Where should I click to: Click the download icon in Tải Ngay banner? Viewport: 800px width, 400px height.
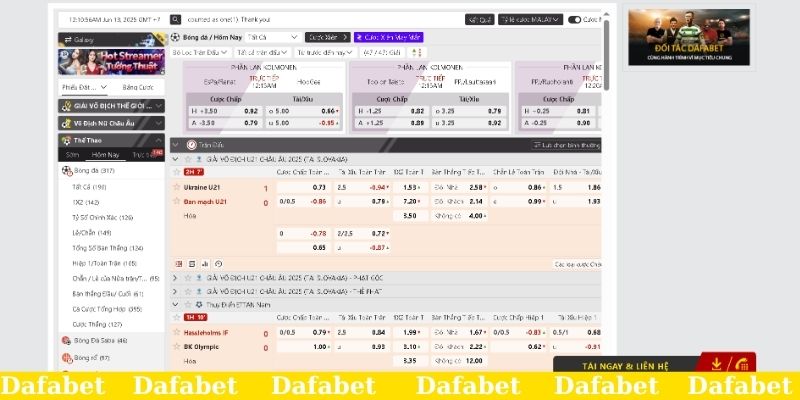coord(716,364)
